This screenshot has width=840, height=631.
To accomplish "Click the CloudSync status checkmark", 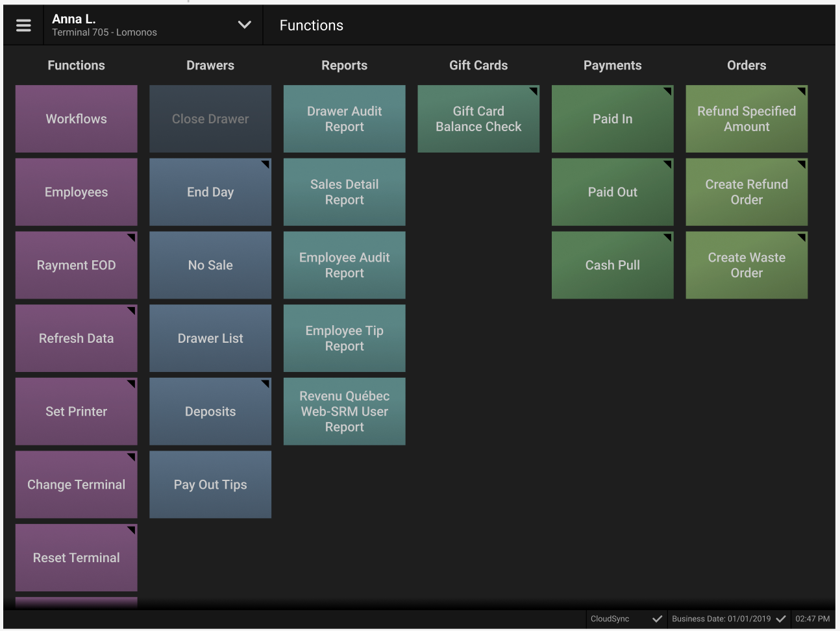I will pos(657,619).
